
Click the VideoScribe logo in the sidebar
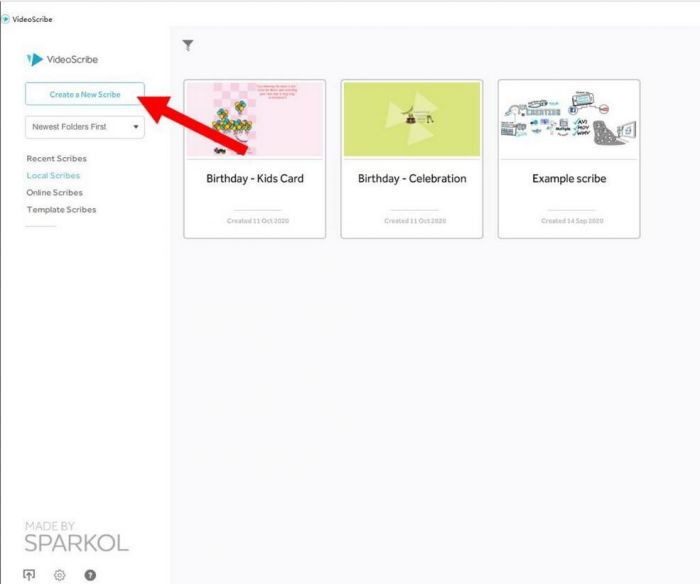point(63,59)
